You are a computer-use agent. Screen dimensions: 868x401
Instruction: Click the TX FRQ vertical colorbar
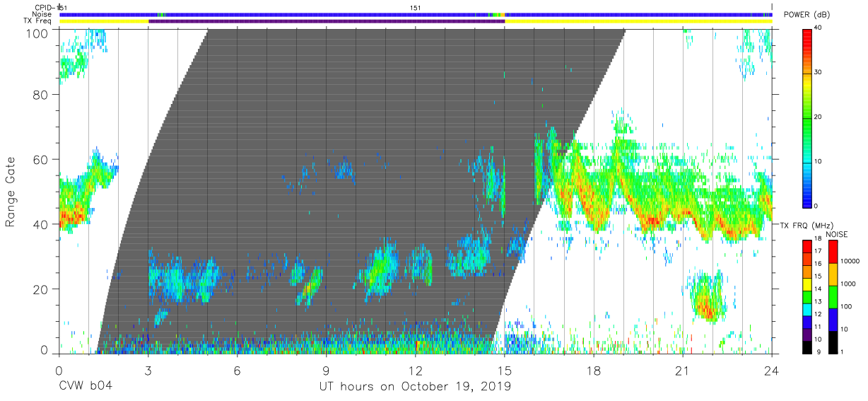(x=807, y=296)
